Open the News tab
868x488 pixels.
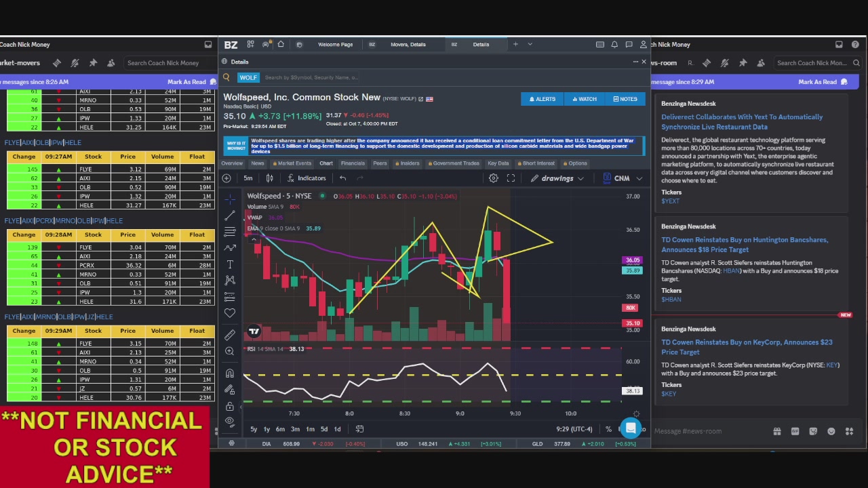(257, 163)
